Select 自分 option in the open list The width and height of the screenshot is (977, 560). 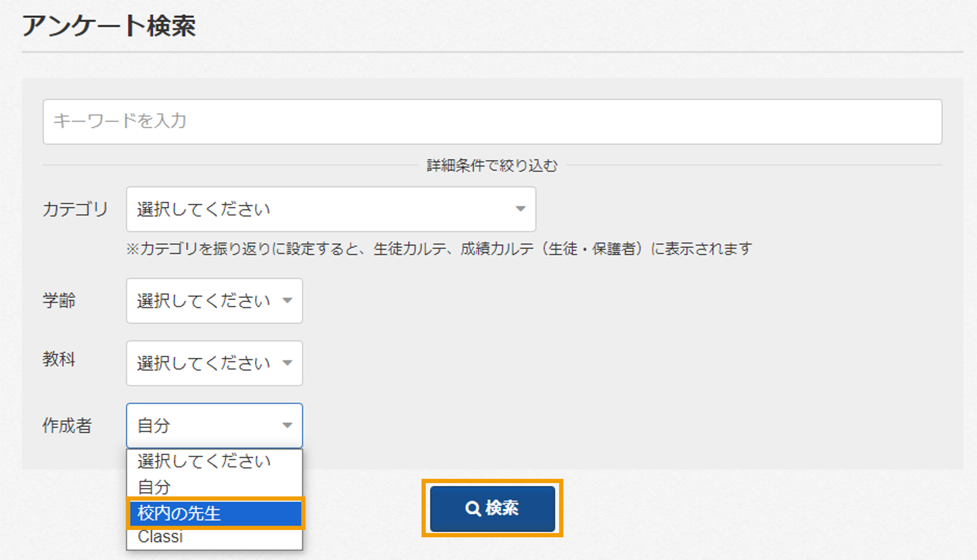pos(214,487)
